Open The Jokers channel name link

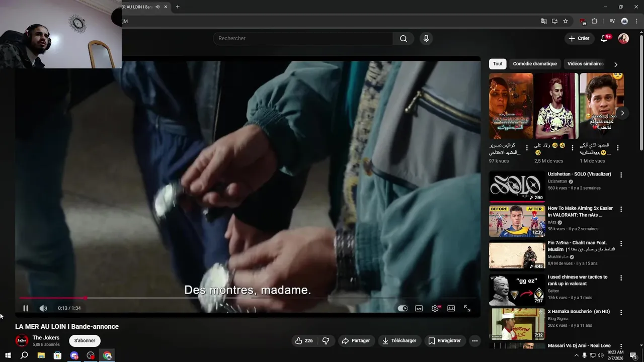coord(46,338)
